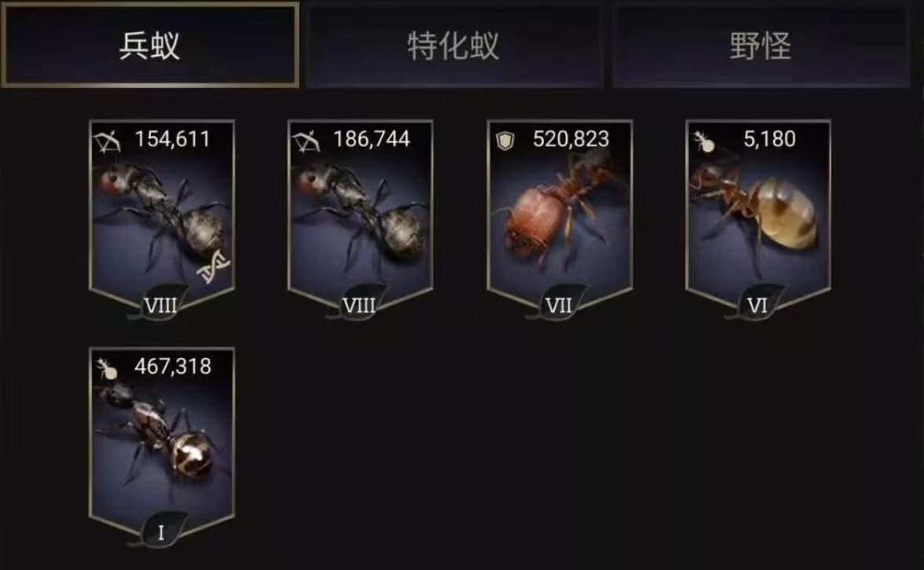Click bow icon on the 154,611 card
Image resolution: width=924 pixels, height=570 pixels.
click(x=107, y=142)
